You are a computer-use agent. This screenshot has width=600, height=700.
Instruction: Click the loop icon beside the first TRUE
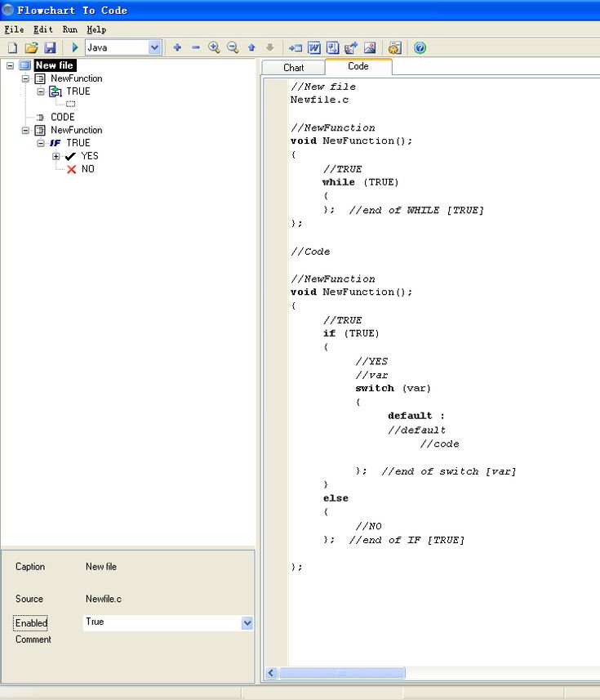tap(56, 91)
